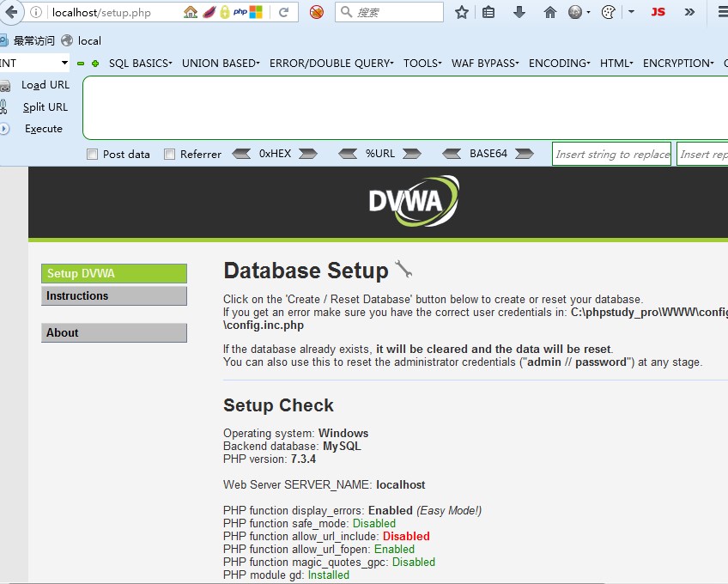Expand the WAF BYPASS menu
Screen dimensions: 728x584
[485, 64]
